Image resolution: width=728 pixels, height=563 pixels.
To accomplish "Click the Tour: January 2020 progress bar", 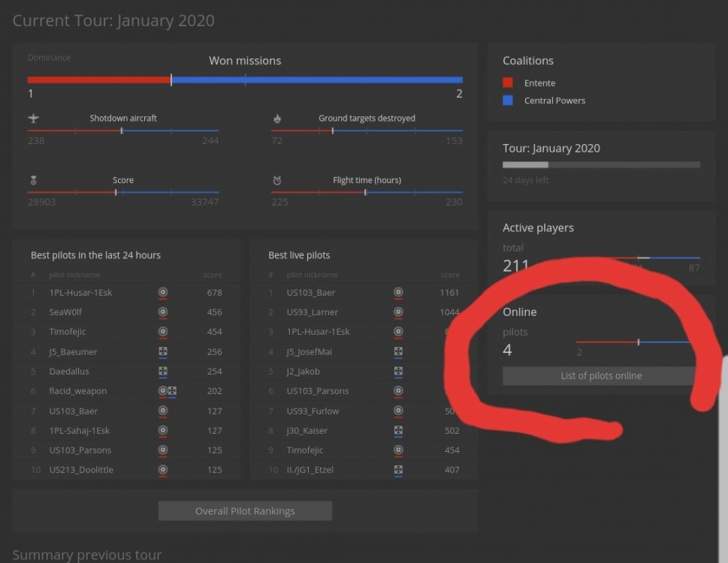I will point(601,164).
